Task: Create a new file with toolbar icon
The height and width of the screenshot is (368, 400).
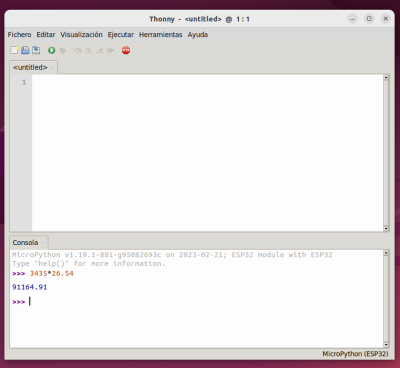Action: 14,50
